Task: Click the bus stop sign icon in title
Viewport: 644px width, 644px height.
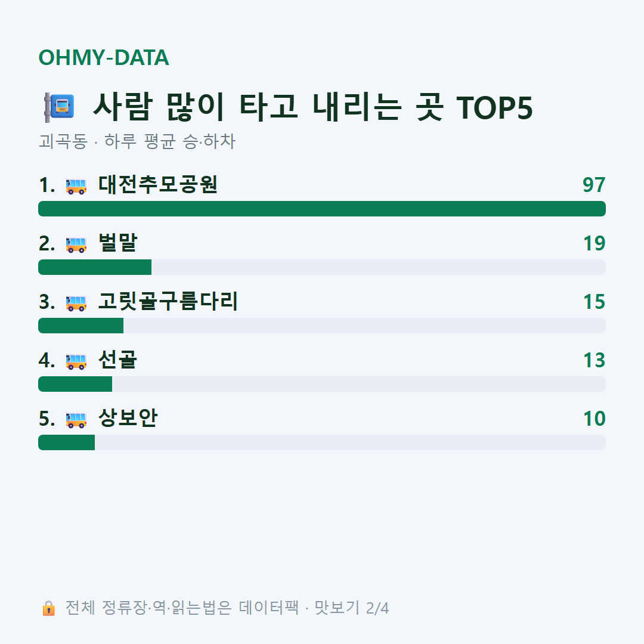Action: (x=60, y=107)
